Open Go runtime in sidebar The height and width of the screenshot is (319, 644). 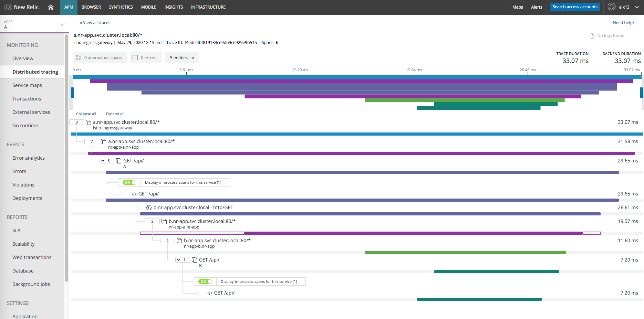pyautogui.click(x=25, y=126)
